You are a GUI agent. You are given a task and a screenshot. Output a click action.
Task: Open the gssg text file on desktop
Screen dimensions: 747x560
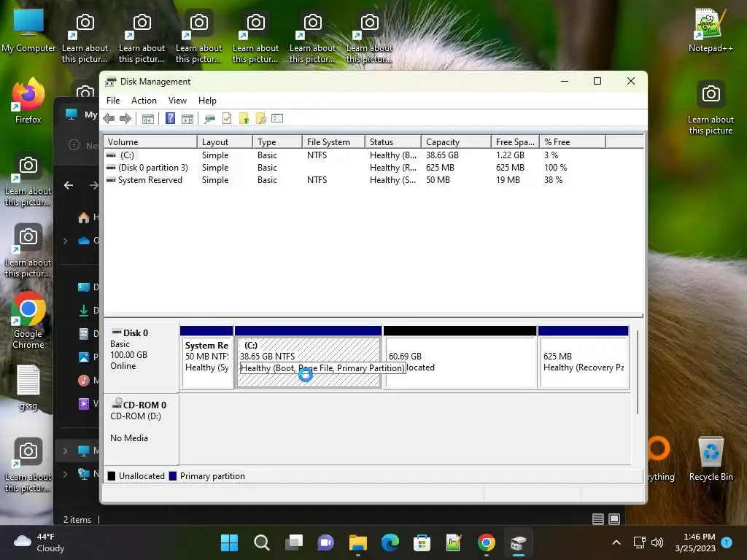point(28,386)
